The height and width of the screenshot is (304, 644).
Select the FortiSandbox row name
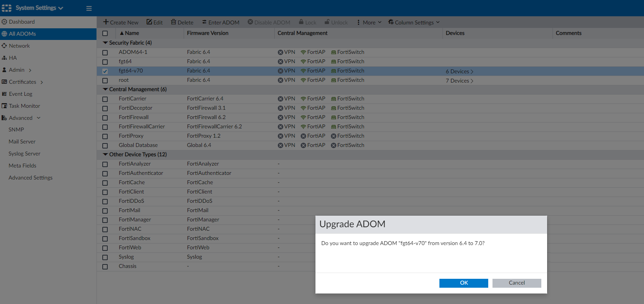click(134, 238)
